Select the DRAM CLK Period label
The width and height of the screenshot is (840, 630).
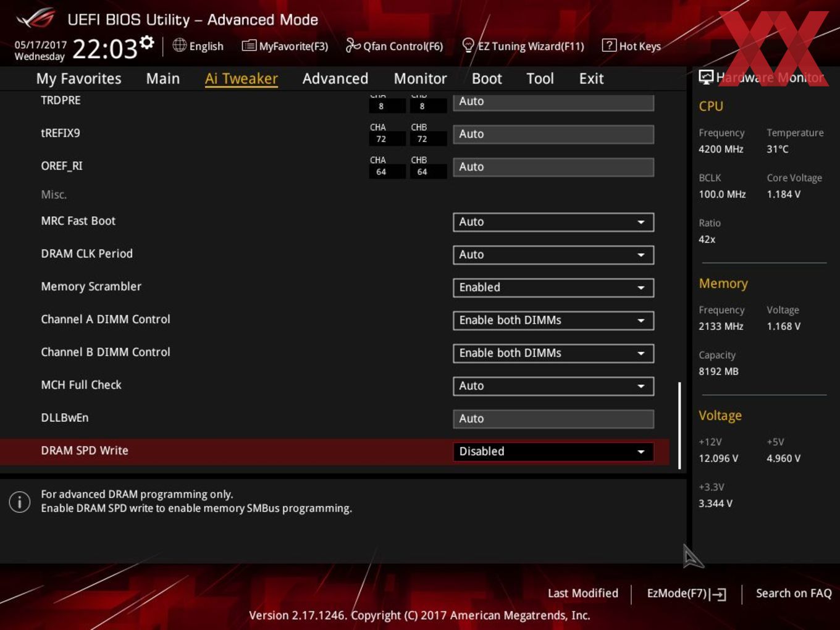pyautogui.click(x=87, y=253)
